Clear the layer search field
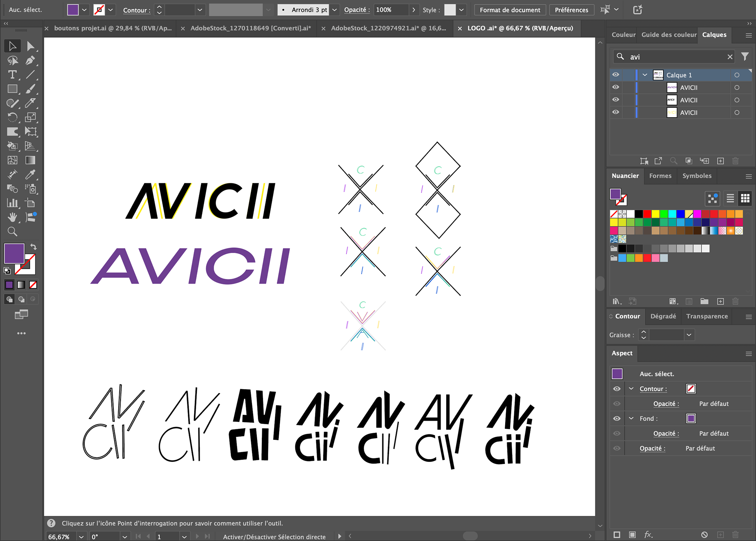The image size is (756, 541). pos(730,57)
